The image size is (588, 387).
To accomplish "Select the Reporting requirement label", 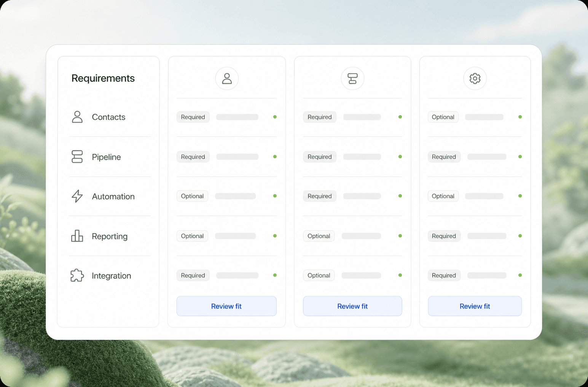I will (110, 236).
